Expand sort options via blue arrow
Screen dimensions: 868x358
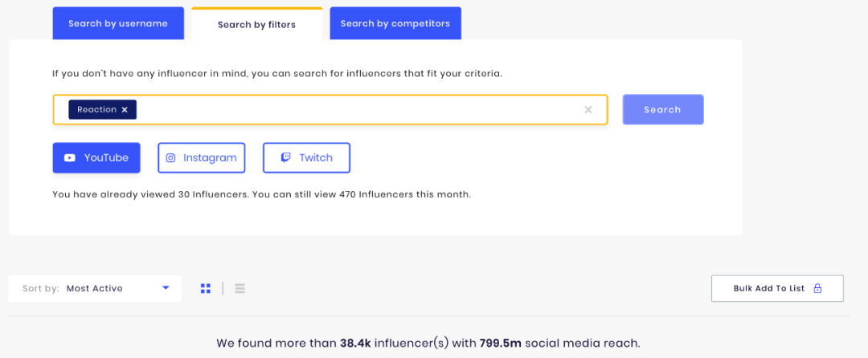coord(166,288)
